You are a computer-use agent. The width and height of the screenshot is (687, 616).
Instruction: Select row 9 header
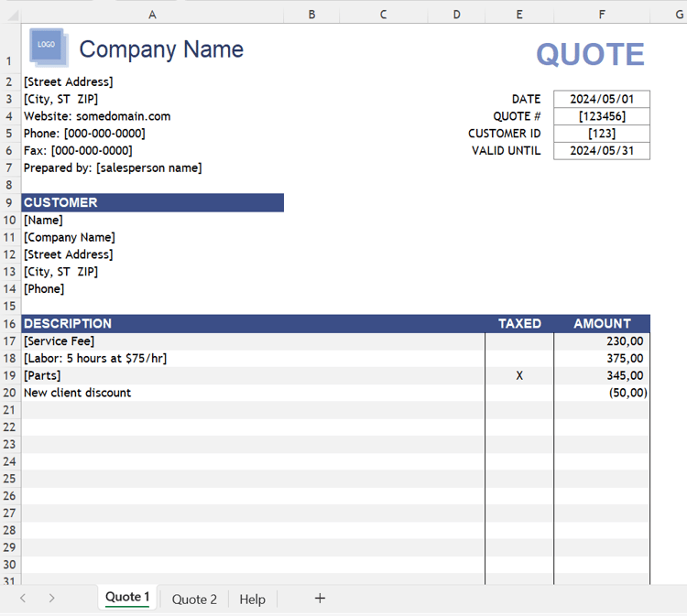(10, 202)
